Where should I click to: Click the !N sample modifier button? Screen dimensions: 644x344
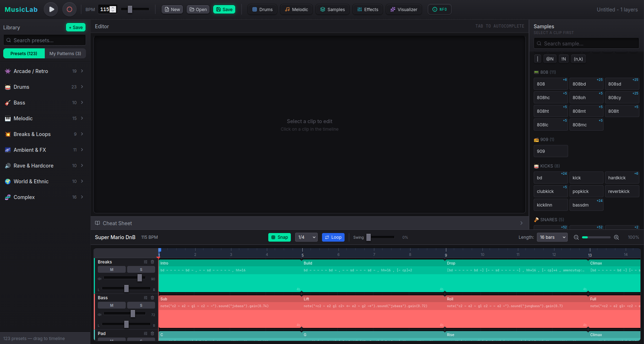coord(564,59)
